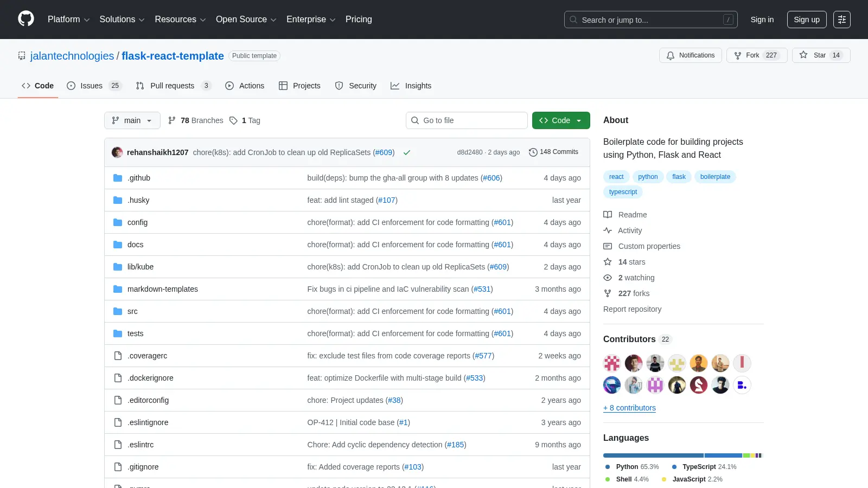Switch to the Security tab
The width and height of the screenshot is (868, 488).
356,86
